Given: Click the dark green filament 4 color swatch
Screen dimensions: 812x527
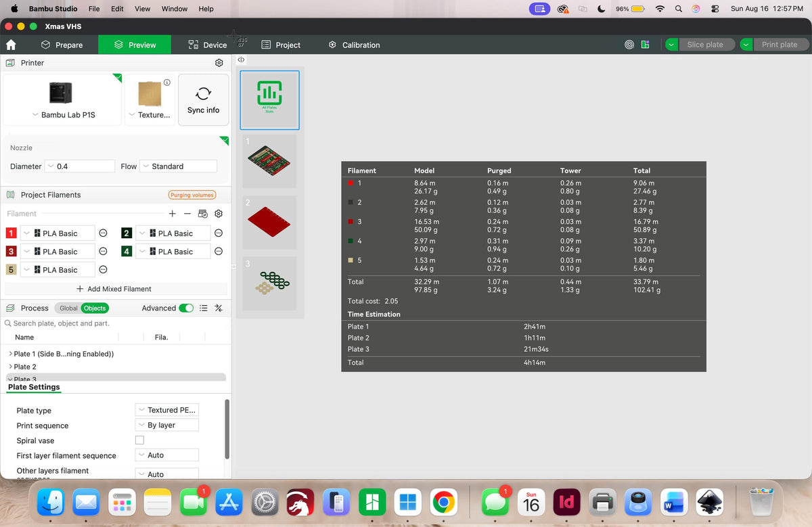Looking at the screenshot, I should pos(127,252).
